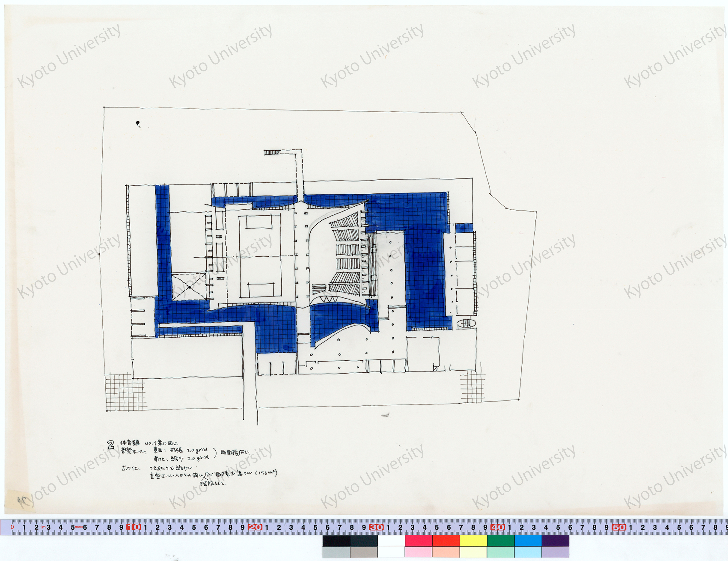
Task: Select the green color chart swatch
Action: [x=501, y=541]
